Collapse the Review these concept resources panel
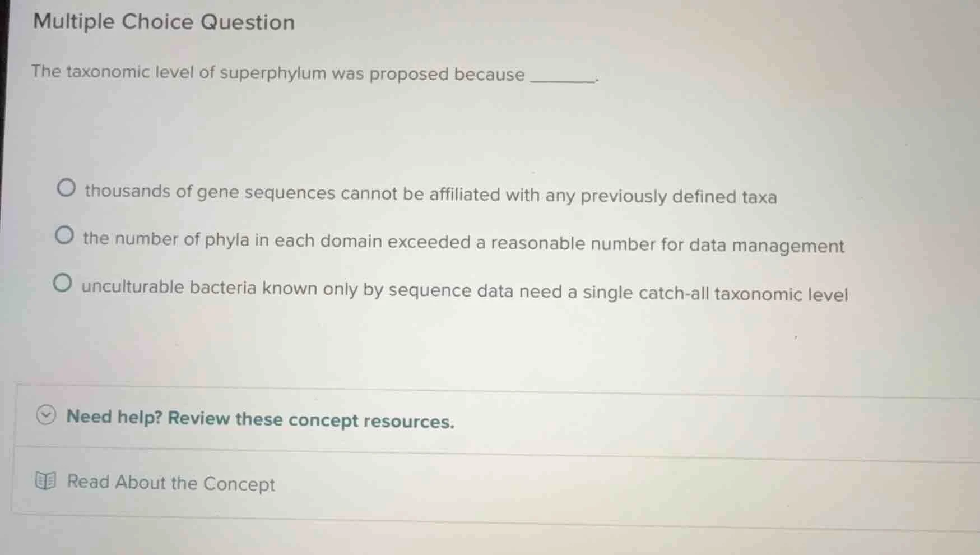Image resolution: width=980 pixels, height=555 pixels. 259,419
